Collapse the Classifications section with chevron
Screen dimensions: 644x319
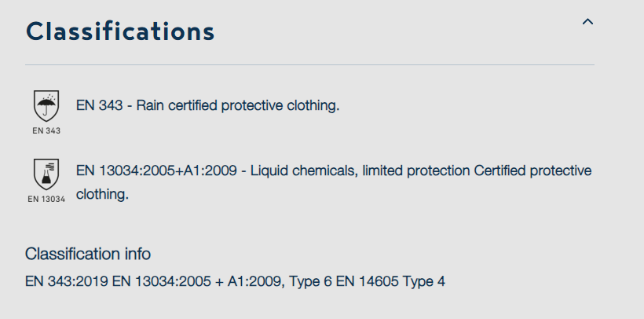587,22
